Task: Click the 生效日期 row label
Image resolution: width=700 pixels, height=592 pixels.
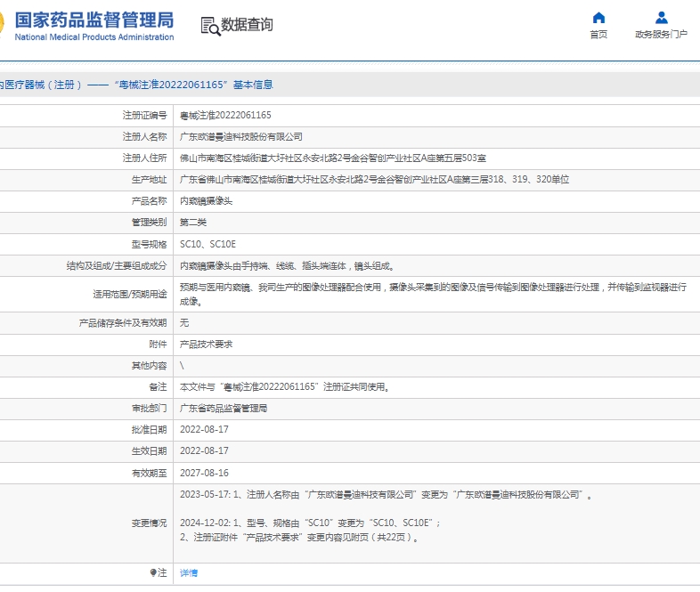Action: [x=149, y=450]
